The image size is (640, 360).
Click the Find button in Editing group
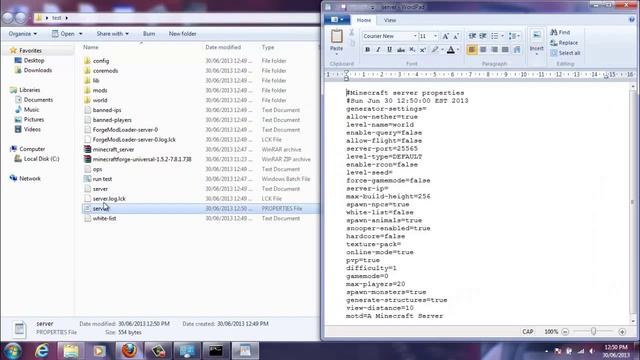560,32
